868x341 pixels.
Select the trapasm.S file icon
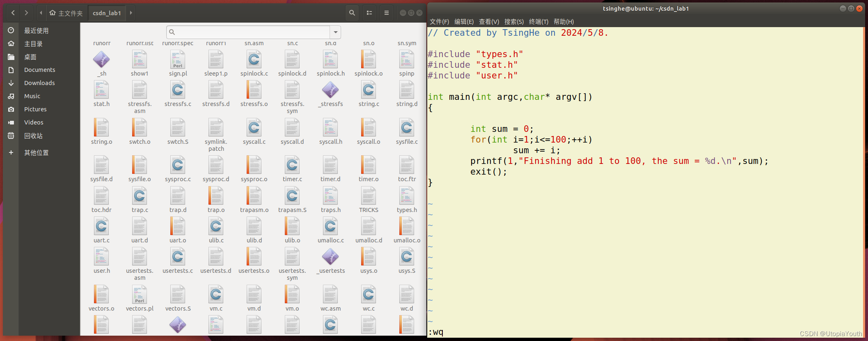click(292, 196)
